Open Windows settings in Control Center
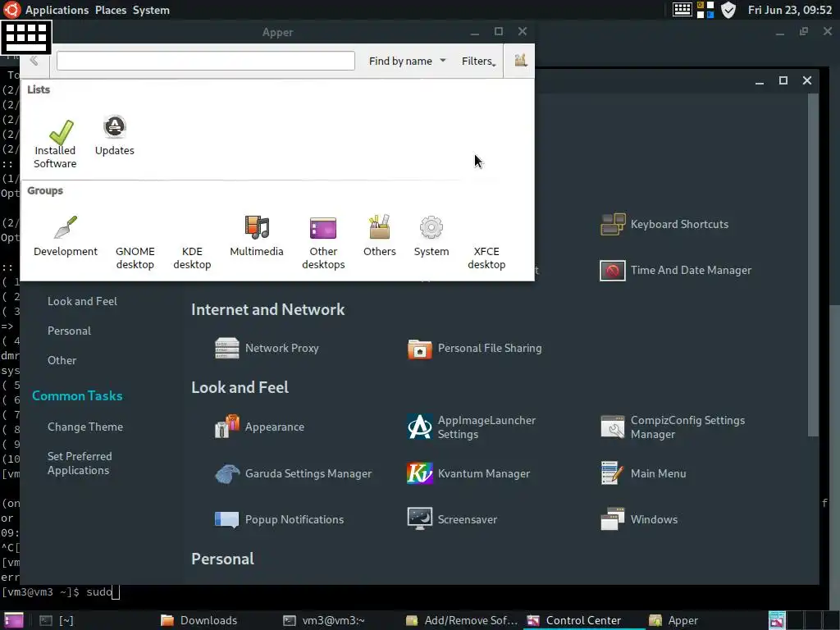840x630 pixels. [639, 519]
